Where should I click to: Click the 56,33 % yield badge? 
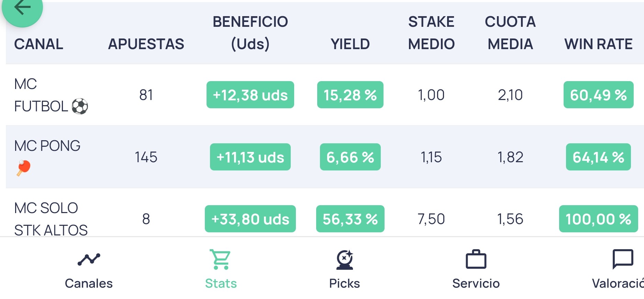pyautogui.click(x=350, y=219)
